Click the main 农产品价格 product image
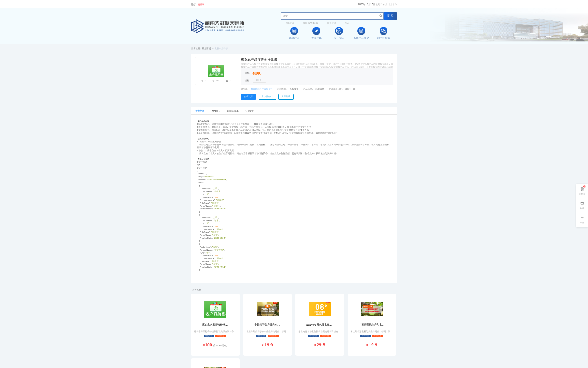This screenshot has height=368, width=588. [x=216, y=71]
